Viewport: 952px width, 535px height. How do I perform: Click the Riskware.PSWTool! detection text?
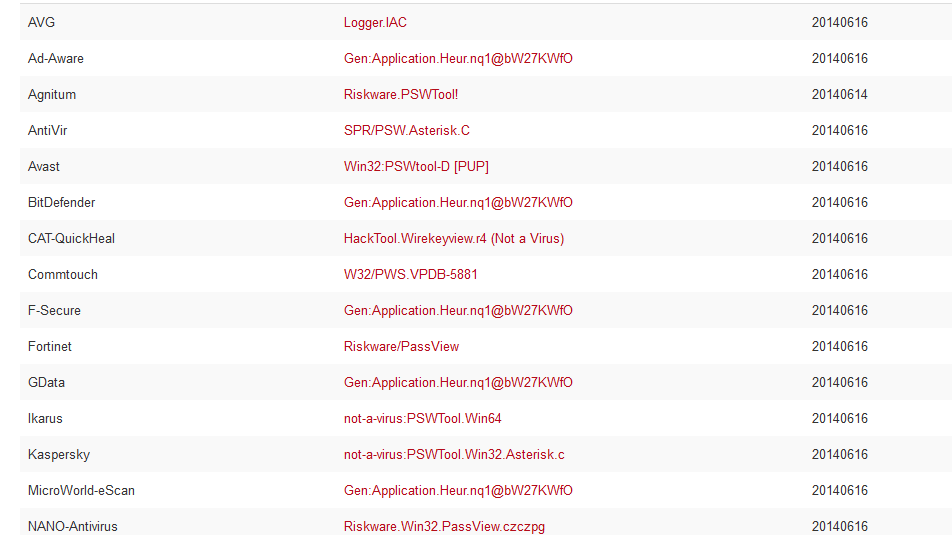pos(401,95)
